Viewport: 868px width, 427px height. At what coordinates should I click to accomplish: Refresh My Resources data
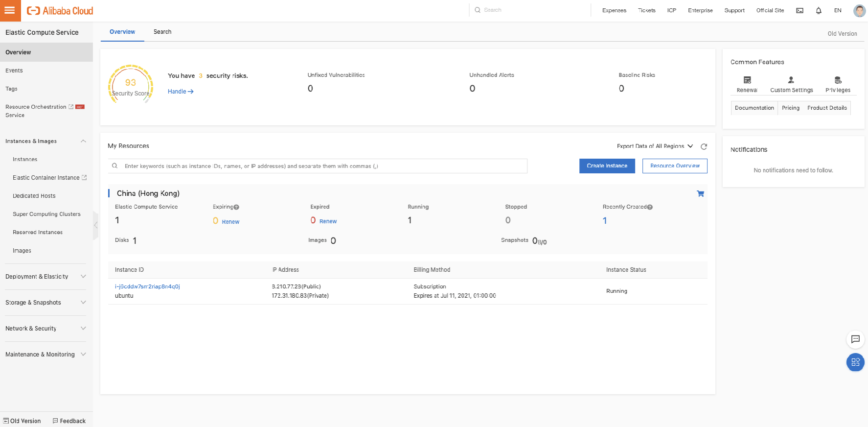(x=704, y=146)
